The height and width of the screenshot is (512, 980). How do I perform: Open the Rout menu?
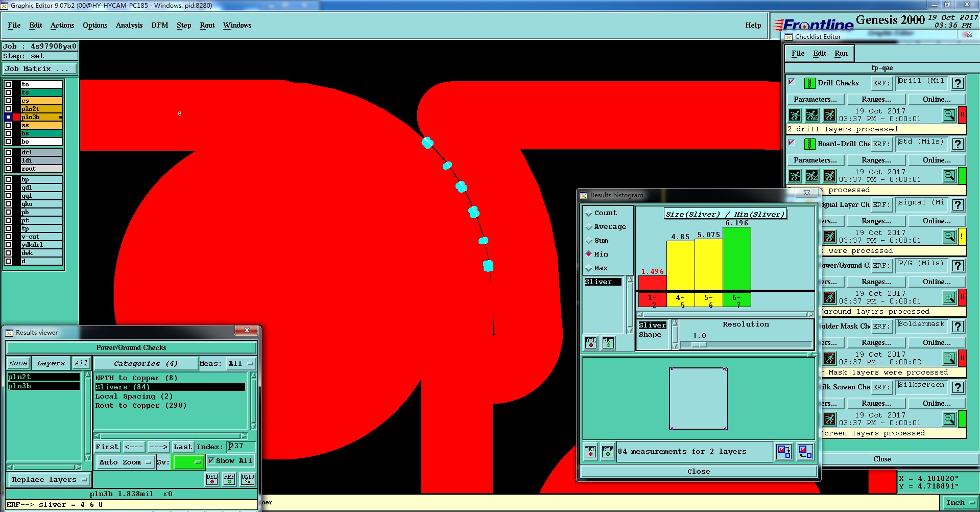point(207,25)
